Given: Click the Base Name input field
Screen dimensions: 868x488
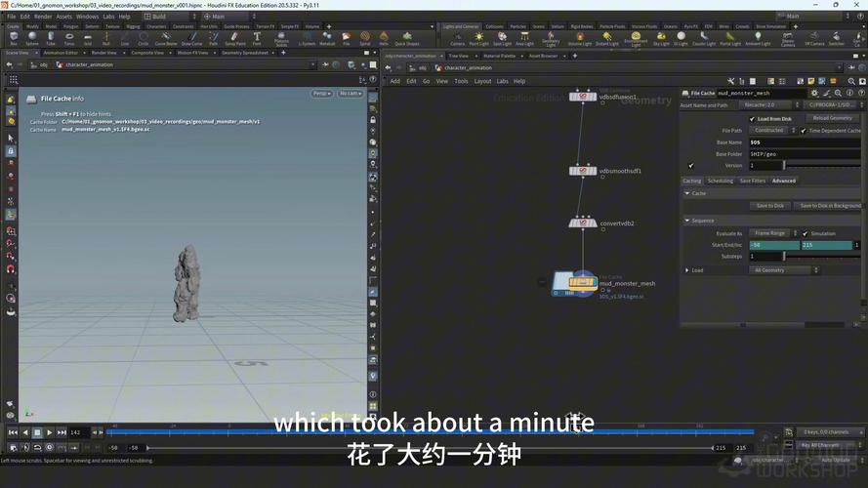Looking at the screenshot, I should (805, 142).
